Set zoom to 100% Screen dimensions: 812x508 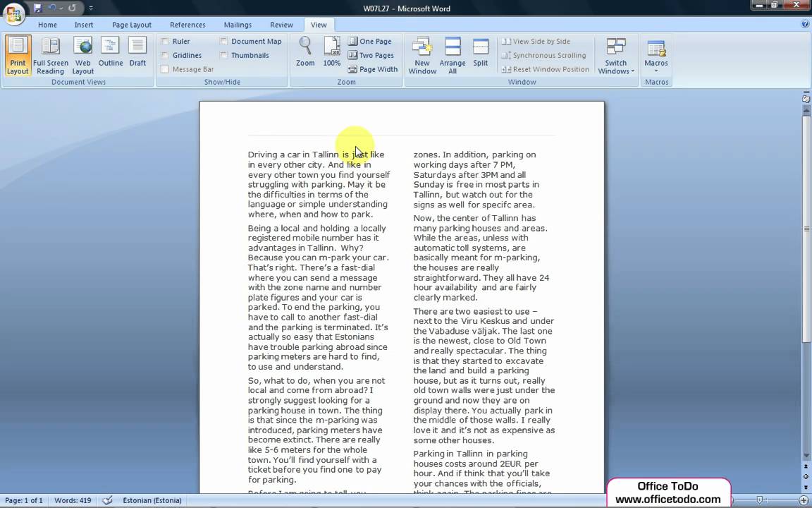coord(331,52)
